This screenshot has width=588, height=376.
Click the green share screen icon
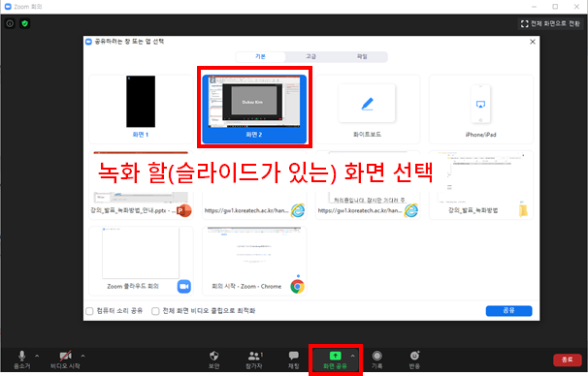pyautogui.click(x=335, y=356)
